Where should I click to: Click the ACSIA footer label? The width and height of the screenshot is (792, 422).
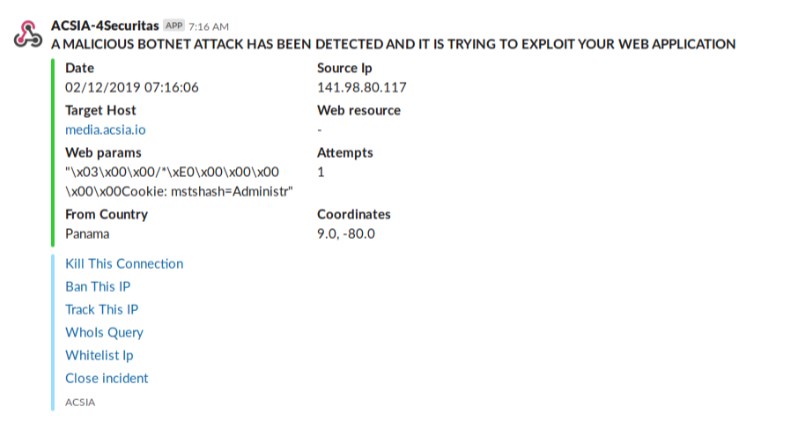pos(80,402)
